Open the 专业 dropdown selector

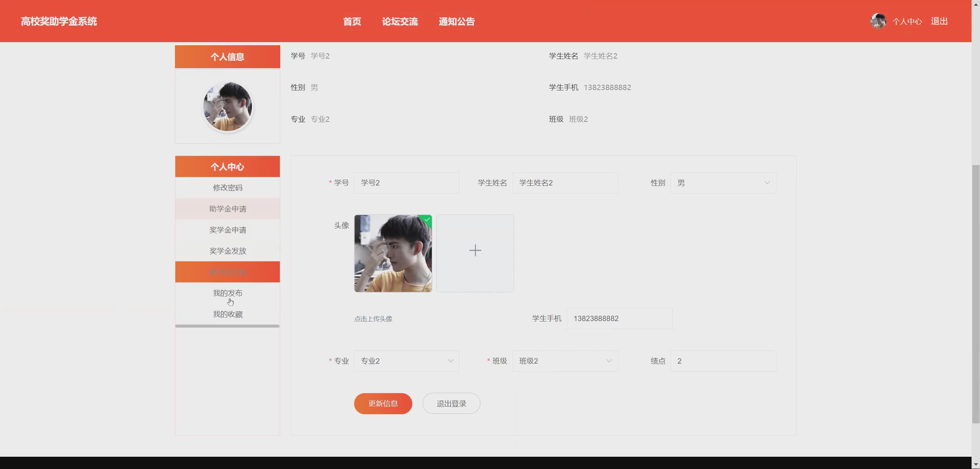407,361
